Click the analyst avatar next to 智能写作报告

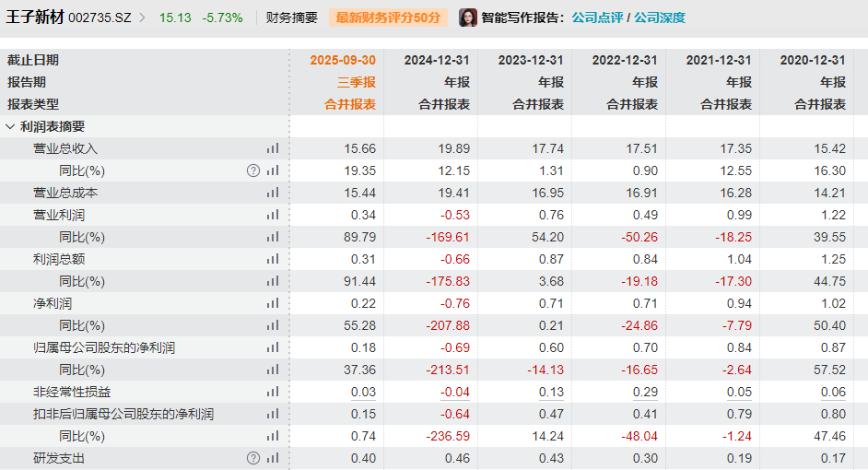[x=468, y=18]
